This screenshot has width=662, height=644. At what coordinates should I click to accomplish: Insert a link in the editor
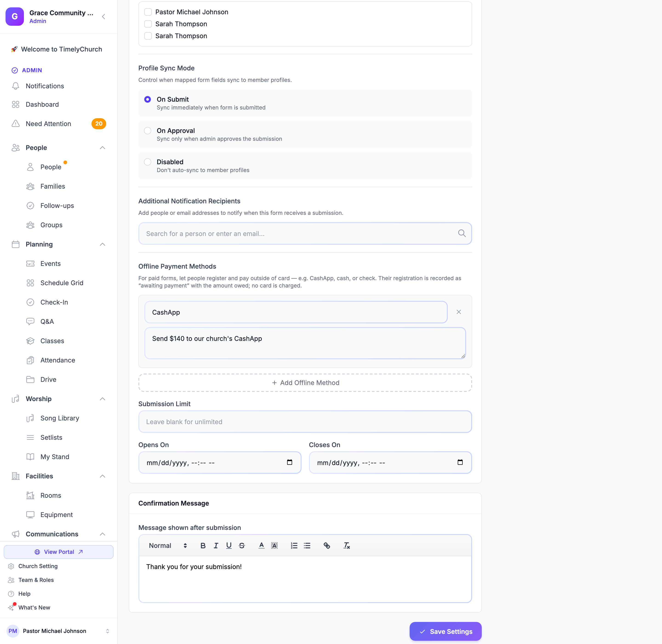click(327, 546)
